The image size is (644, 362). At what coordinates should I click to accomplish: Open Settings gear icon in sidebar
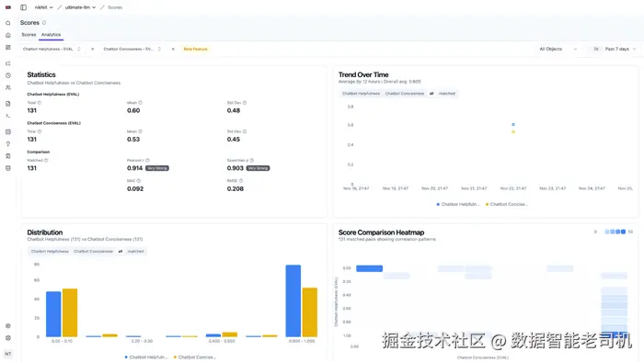click(x=7, y=326)
